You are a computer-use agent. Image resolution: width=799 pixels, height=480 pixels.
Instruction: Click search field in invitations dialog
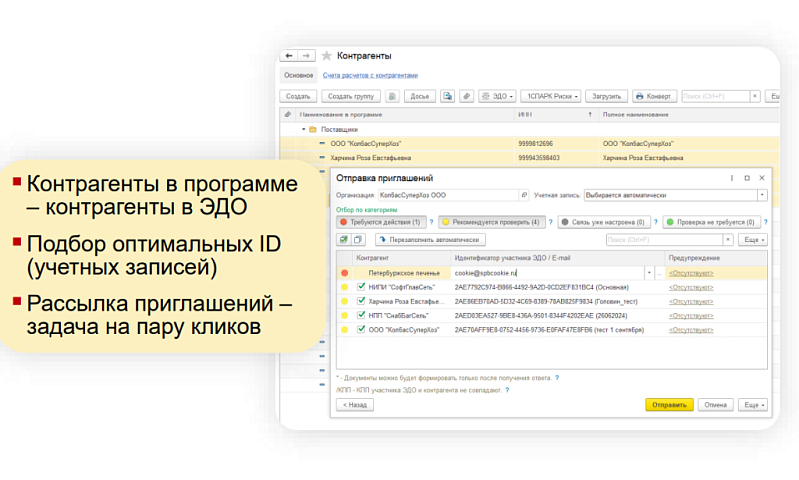[x=664, y=239]
